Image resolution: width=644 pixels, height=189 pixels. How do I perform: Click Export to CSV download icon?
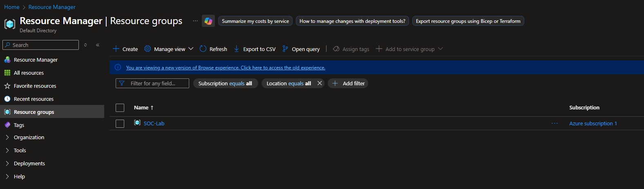click(237, 49)
